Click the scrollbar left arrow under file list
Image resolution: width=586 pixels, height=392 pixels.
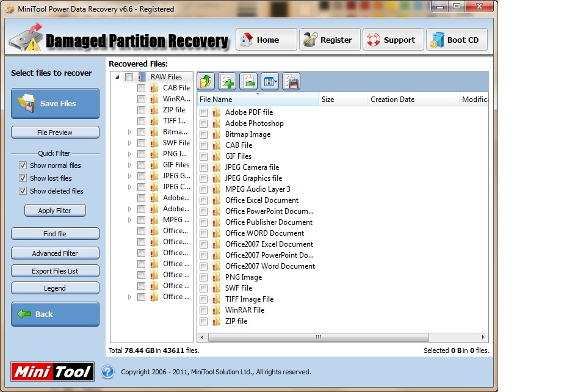pyautogui.click(x=202, y=337)
